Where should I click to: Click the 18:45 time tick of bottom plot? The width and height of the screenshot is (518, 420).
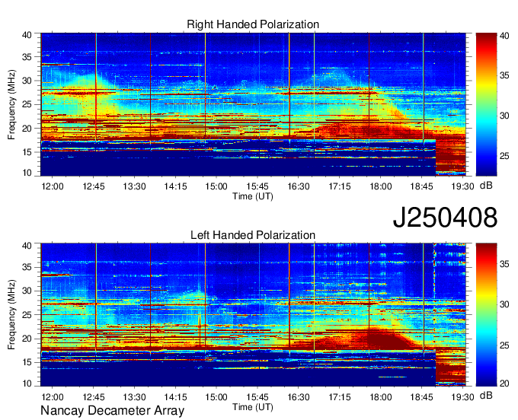421,397
